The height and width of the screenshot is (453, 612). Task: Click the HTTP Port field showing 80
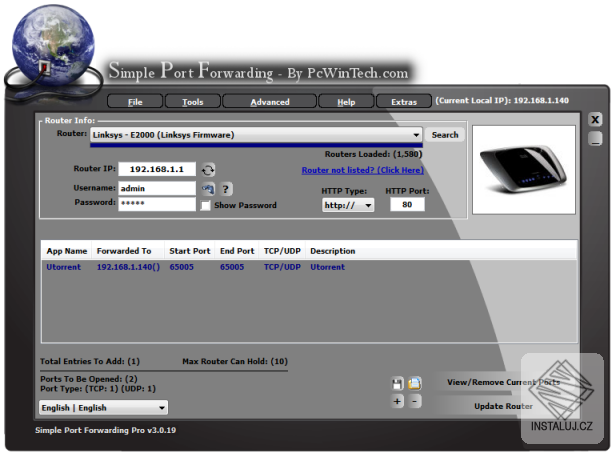407,204
